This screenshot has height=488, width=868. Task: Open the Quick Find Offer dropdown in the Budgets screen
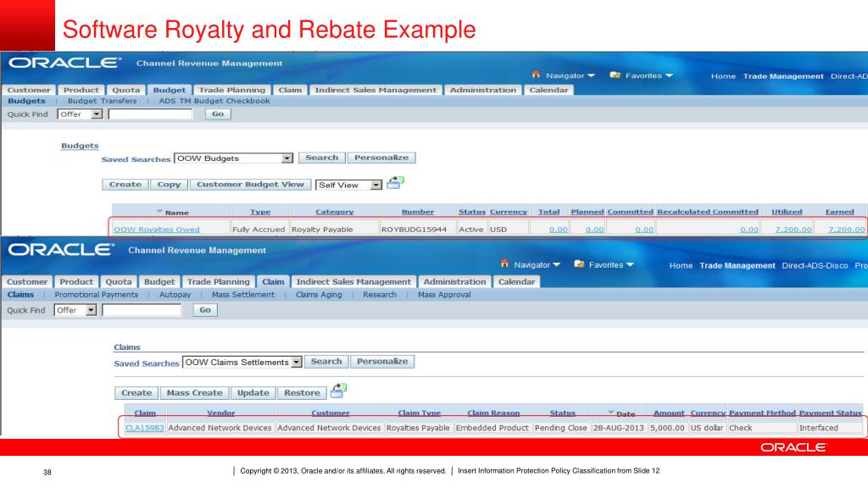97,114
